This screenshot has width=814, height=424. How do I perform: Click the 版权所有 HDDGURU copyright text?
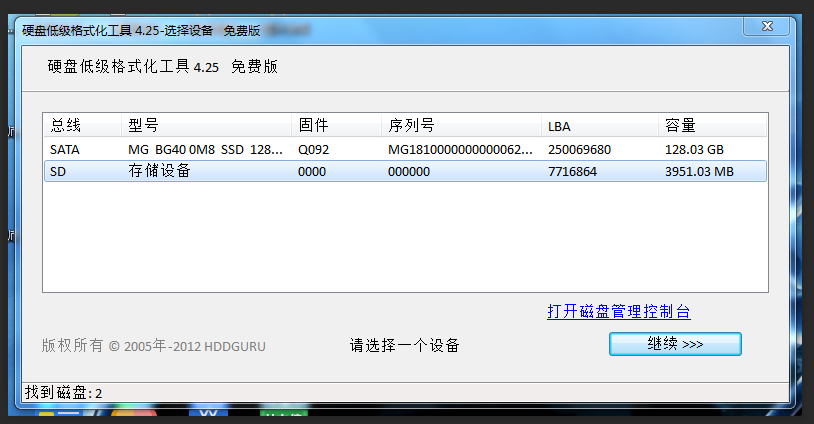154,346
